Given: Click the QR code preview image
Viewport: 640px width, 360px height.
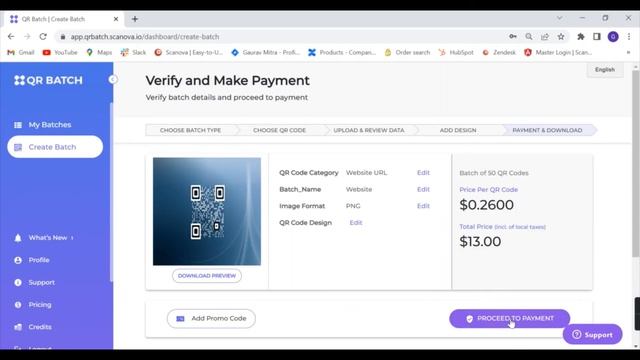Looking at the screenshot, I should [207, 211].
